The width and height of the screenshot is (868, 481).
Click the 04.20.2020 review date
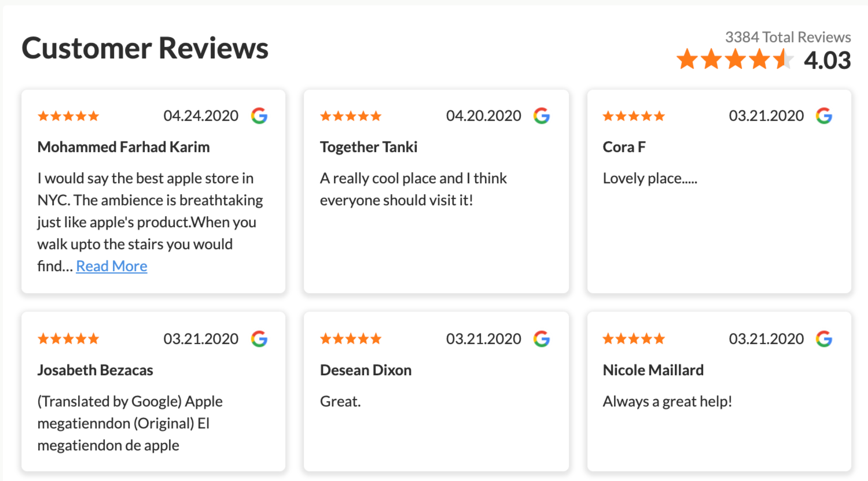[484, 116]
